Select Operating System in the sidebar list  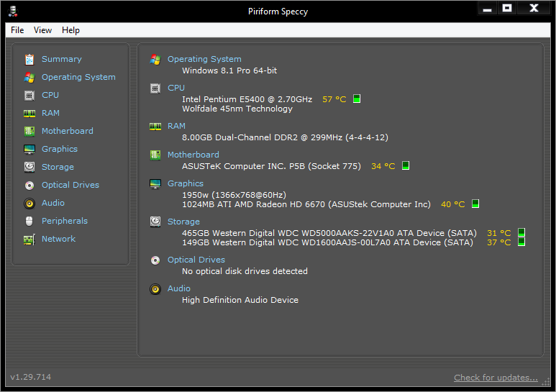(78, 77)
